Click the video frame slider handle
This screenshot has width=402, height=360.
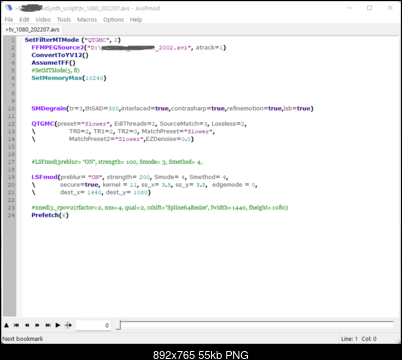tap(118, 325)
